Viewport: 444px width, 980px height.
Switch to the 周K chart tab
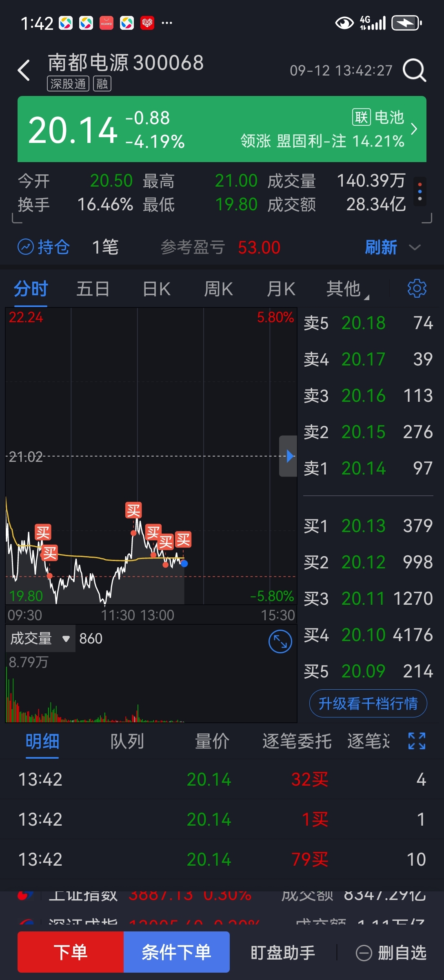pyautogui.click(x=218, y=289)
